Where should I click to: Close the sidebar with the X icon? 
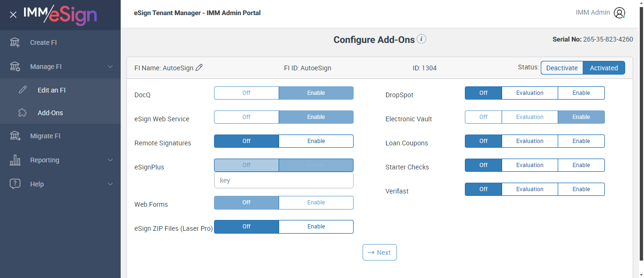[x=13, y=15]
